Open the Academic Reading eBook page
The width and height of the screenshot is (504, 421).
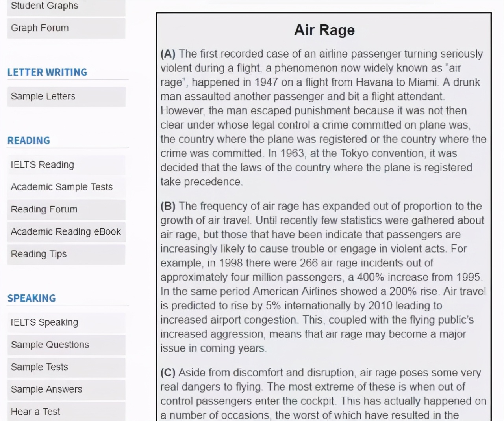pos(66,232)
